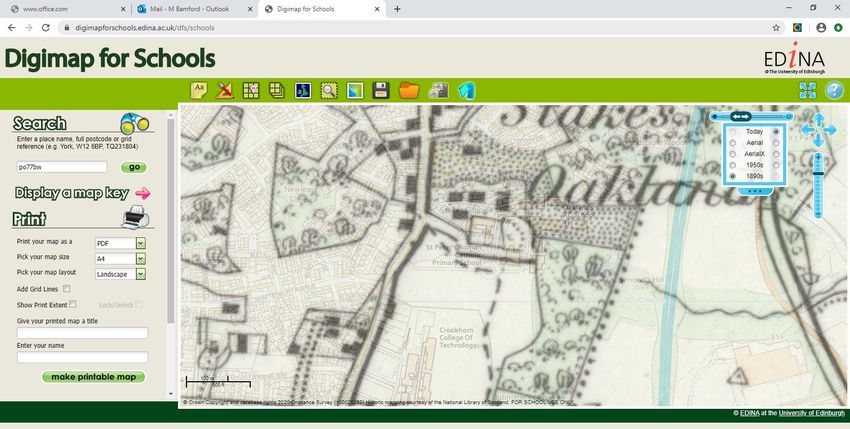850x429 pixels.
Task: Click the search box containing po77bw
Action: 62,167
